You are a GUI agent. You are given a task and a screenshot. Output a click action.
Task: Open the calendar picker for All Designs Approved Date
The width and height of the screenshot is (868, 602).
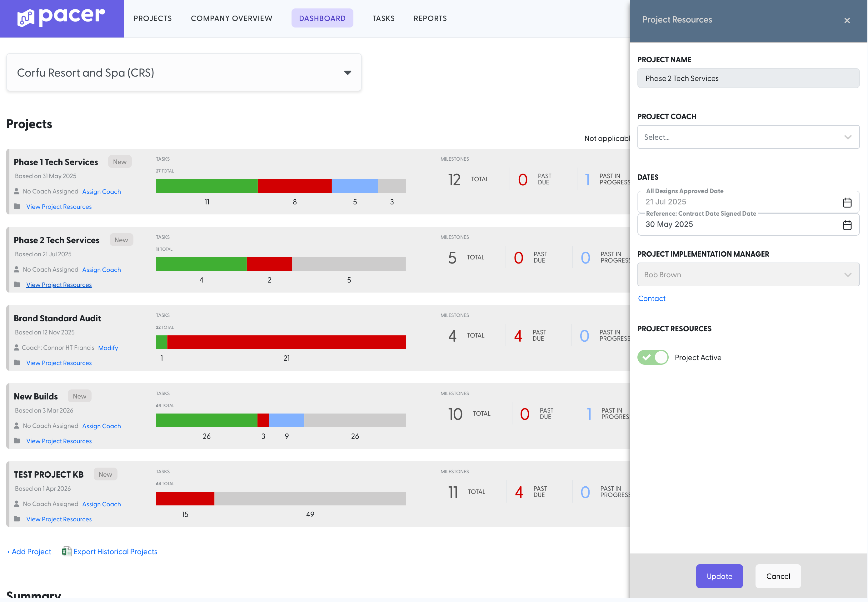[x=847, y=202]
